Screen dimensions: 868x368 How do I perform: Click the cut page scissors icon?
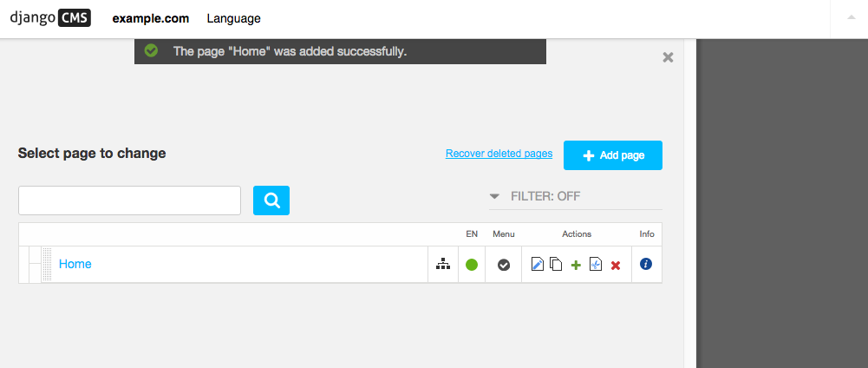click(596, 265)
